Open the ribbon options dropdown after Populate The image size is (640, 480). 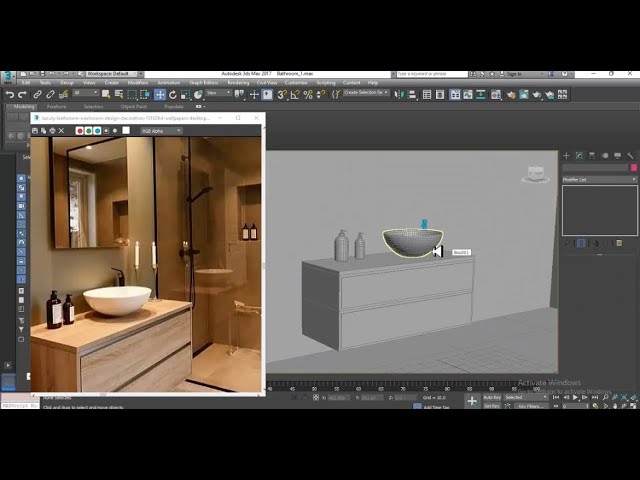[200, 107]
